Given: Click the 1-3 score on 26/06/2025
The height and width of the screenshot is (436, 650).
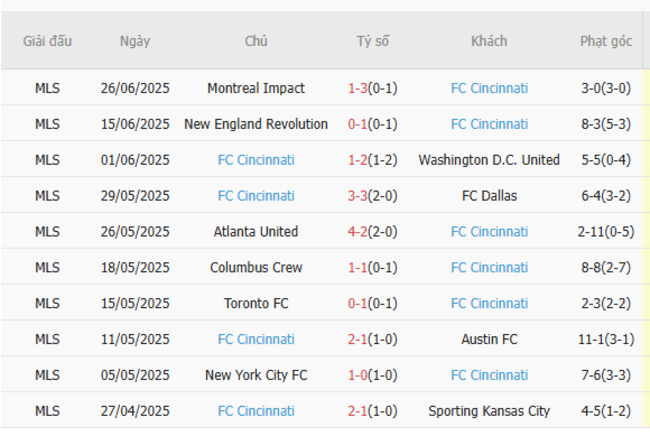Looking at the screenshot, I should pyautogui.click(x=358, y=88).
